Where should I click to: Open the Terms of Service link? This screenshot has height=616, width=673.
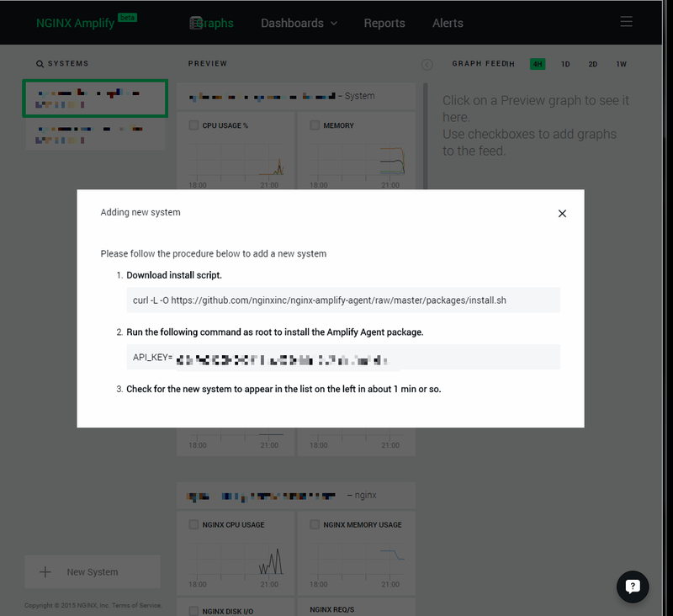point(136,605)
